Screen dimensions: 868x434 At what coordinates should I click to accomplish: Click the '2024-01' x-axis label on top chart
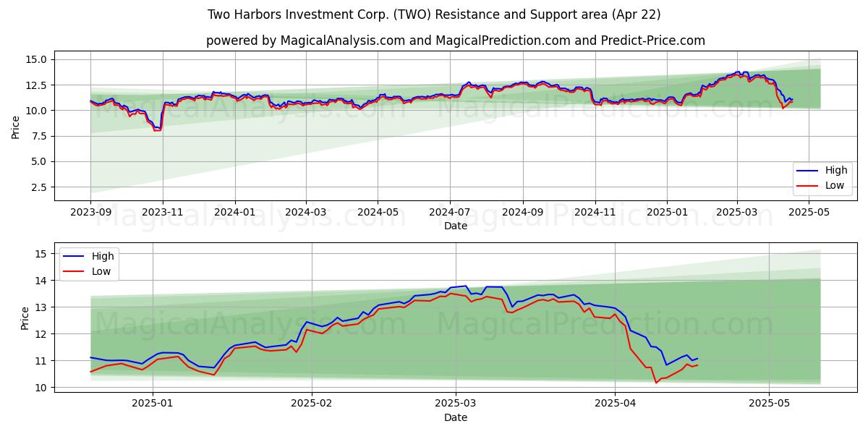tap(235, 213)
